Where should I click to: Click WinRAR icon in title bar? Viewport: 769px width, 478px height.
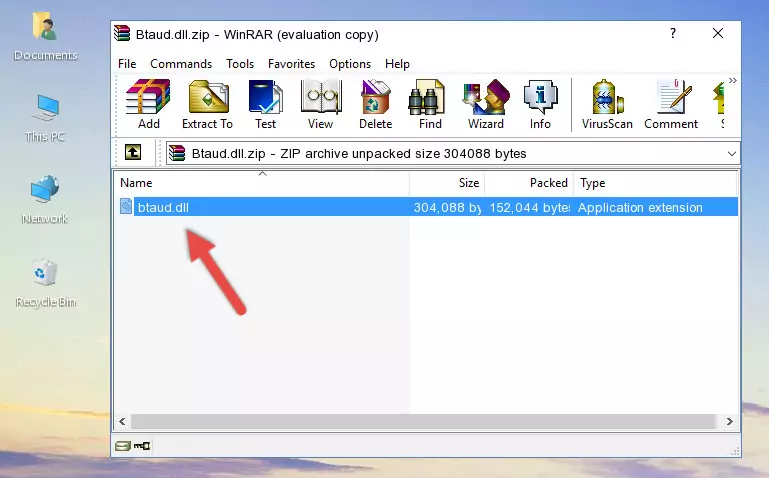click(122, 34)
